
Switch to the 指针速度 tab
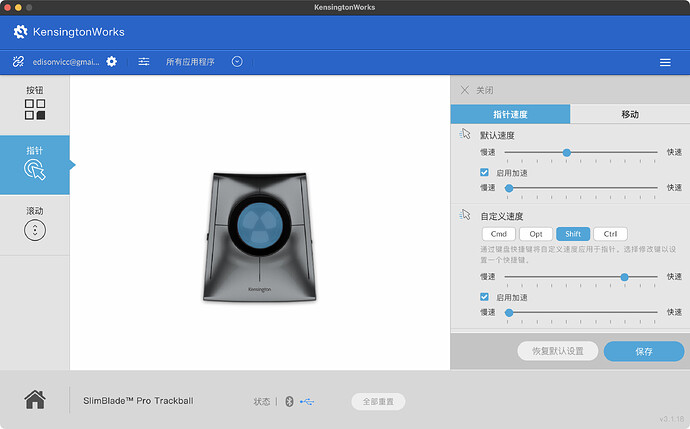[x=510, y=114]
